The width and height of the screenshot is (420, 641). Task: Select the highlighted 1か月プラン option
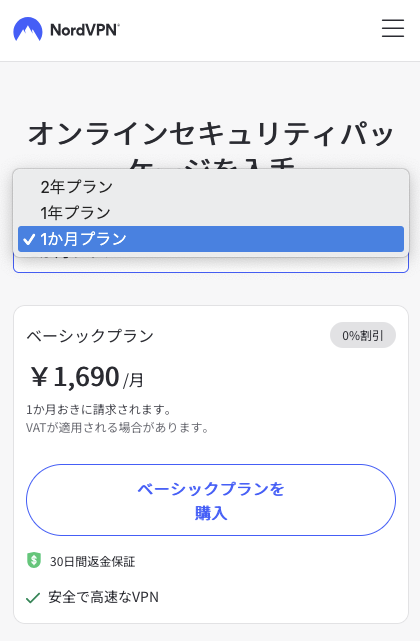point(211,239)
